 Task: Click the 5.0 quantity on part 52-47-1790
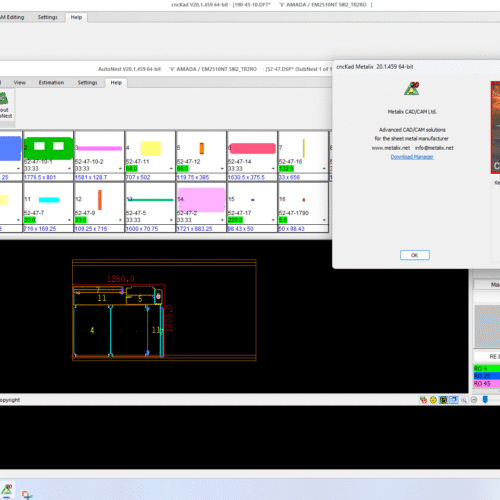click(283, 220)
